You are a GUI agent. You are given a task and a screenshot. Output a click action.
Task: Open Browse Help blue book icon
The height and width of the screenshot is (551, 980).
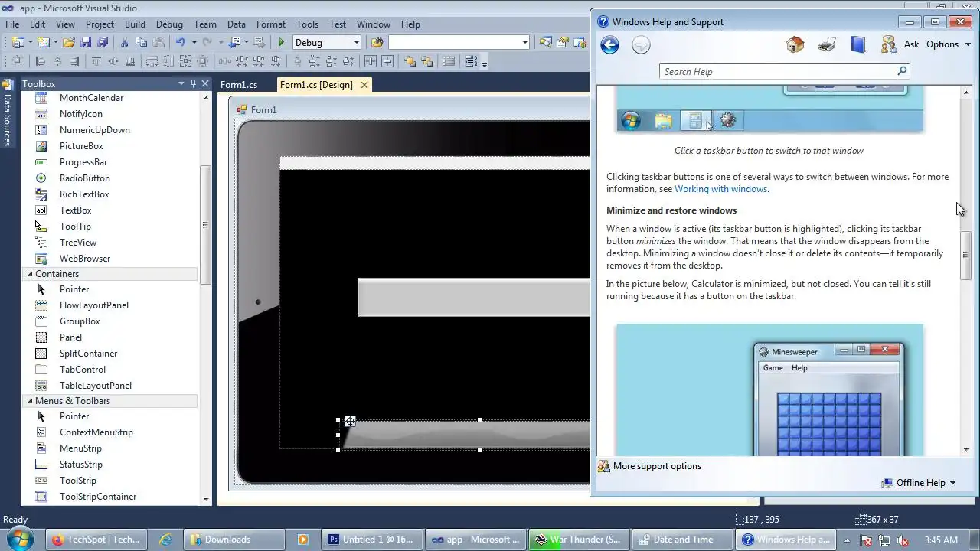pyautogui.click(x=857, y=44)
